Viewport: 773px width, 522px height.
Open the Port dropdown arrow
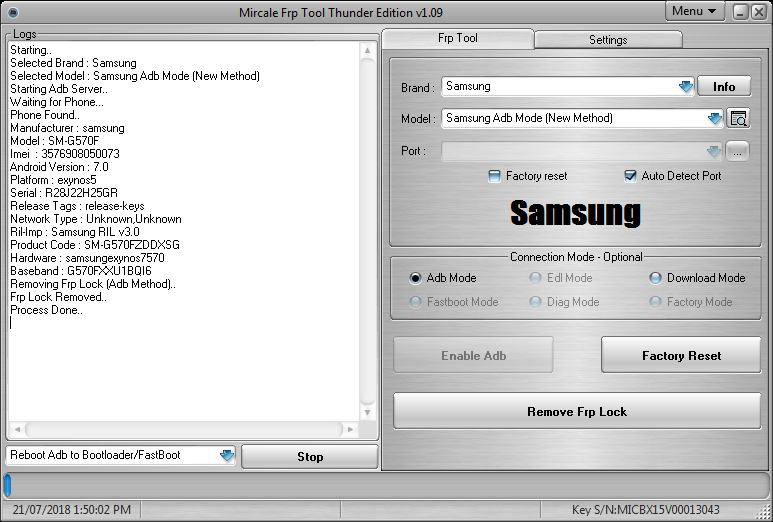pyautogui.click(x=713, y=151)
